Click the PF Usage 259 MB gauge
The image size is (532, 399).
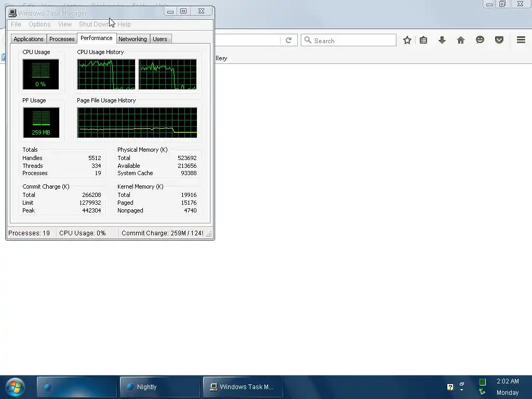coord(41,123)
